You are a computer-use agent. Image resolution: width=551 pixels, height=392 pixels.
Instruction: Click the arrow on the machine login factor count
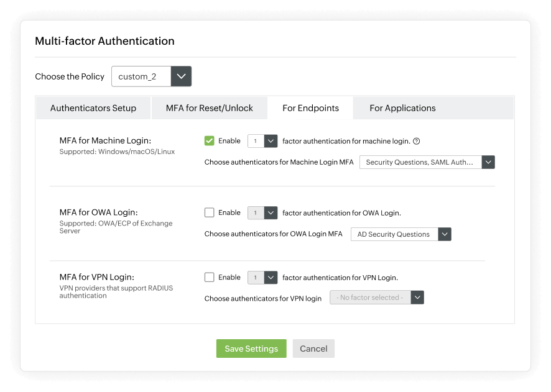(x=271, y=141)
